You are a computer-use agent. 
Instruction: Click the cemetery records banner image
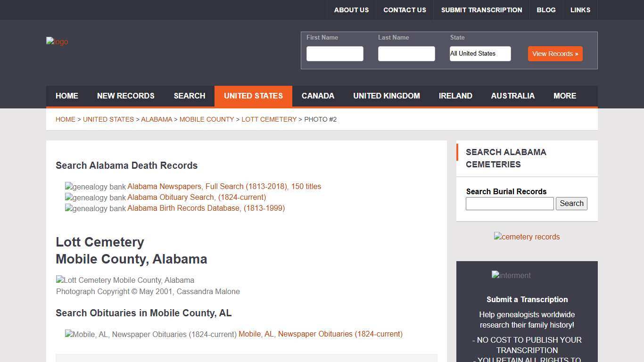pyautogui.click(x=527, y=237)
